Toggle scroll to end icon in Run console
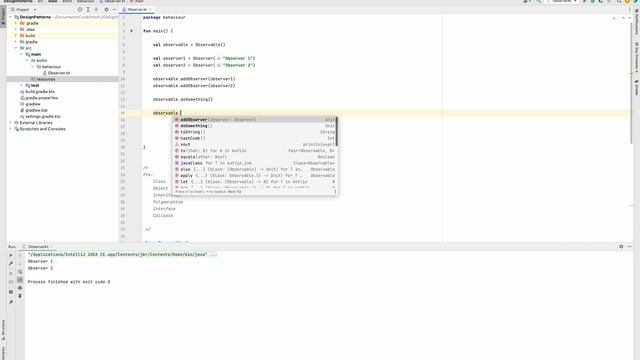Image resolution: width=640 pixels, height=360 pixels. (x=20, y=280)
